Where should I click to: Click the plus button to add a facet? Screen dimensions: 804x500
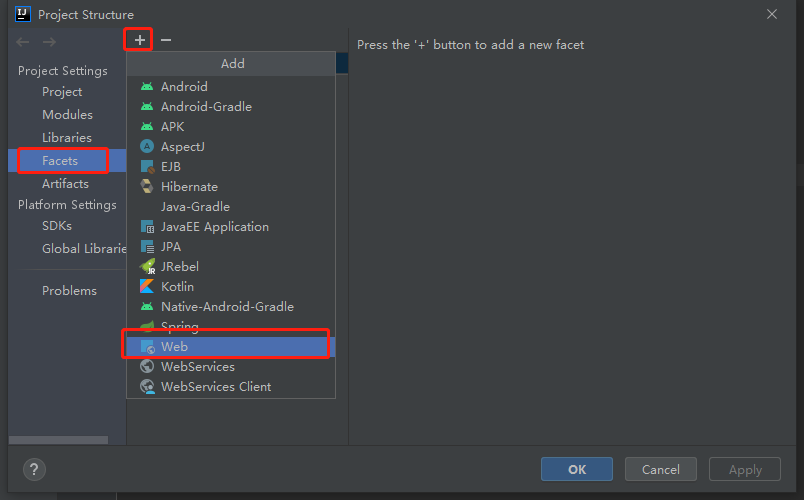point(139,40)
